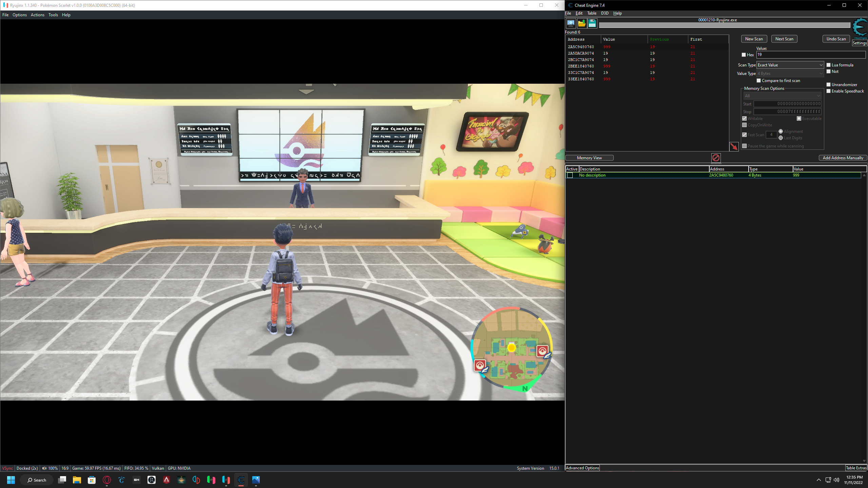Click the scan Value input field

(811, 55)
